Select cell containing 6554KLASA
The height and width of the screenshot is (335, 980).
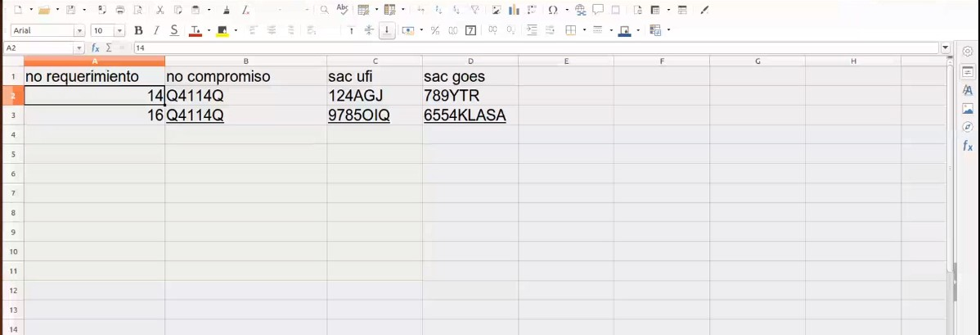pos(470,115)
